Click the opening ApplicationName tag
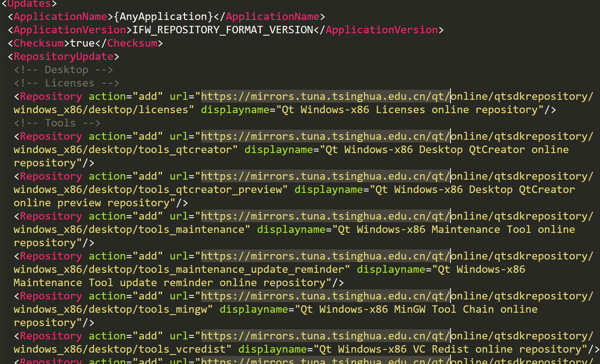The height and width of the screenshot is (364, 600). point(60,16)
